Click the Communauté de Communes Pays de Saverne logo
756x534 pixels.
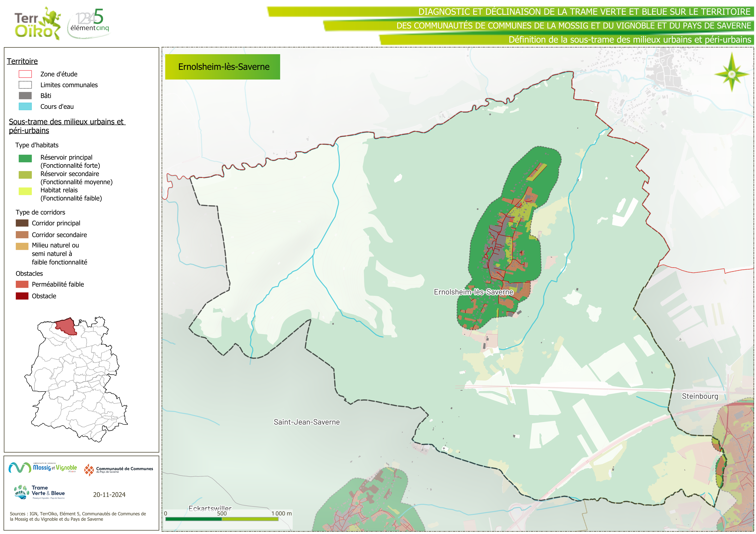119,470
